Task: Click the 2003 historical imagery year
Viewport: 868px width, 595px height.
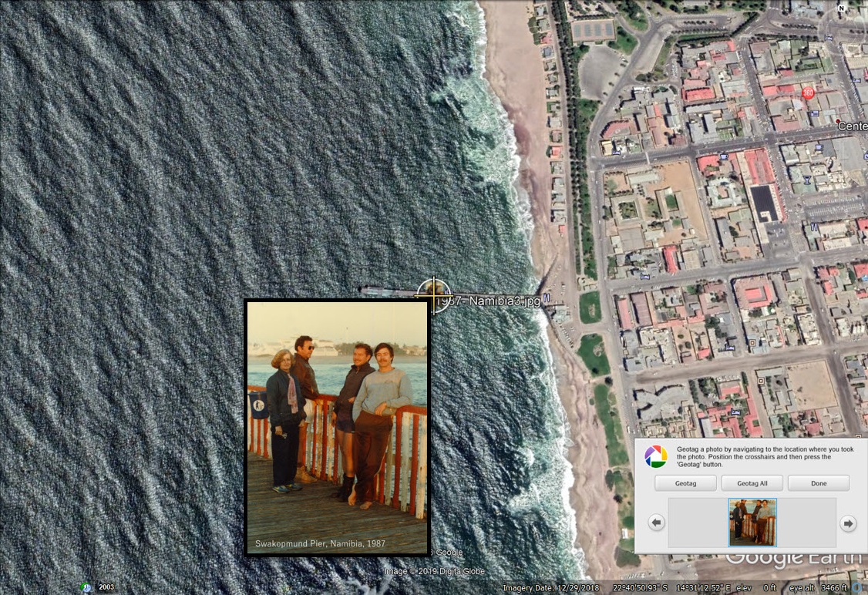Action: tap(106, 587)
